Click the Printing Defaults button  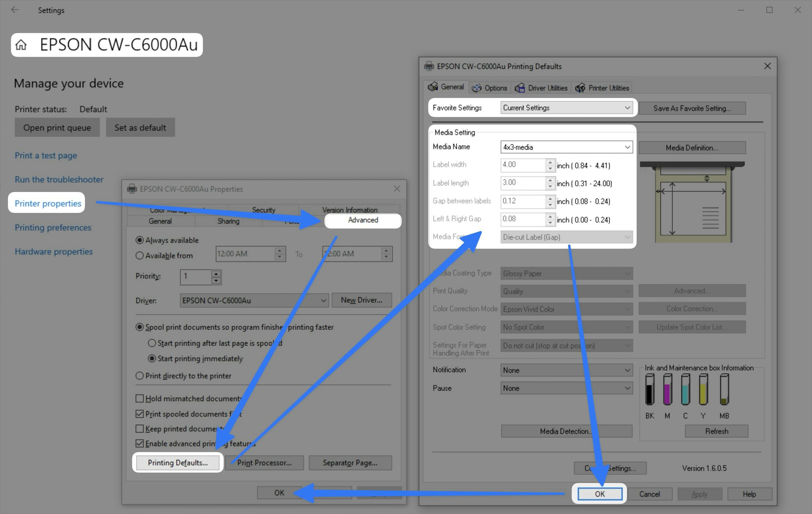pyautogui.click(x=178, y=463)
